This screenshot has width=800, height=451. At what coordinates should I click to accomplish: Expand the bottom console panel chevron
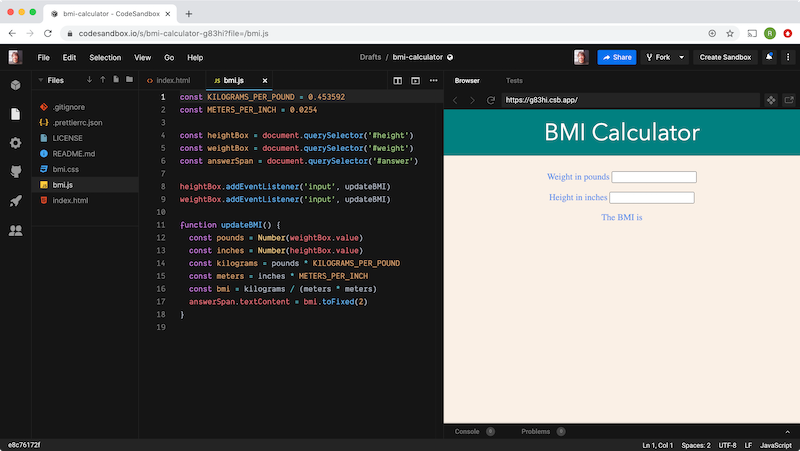click(787, 431)
